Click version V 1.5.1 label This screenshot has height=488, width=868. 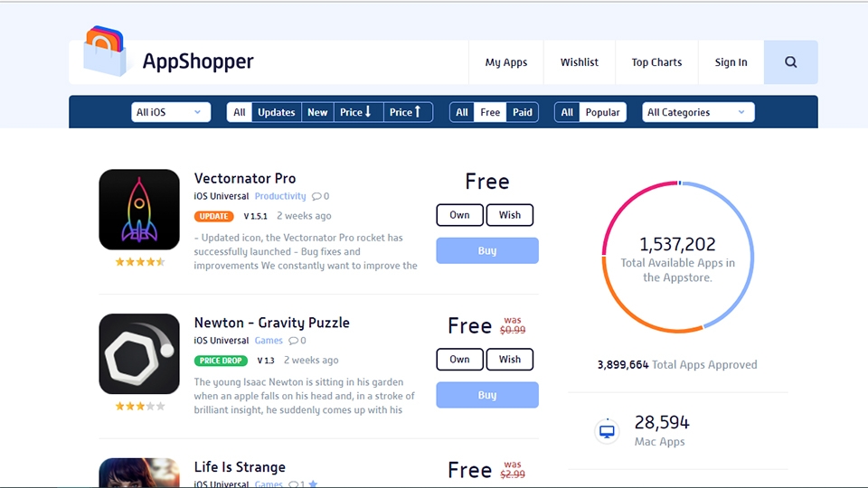255,216
